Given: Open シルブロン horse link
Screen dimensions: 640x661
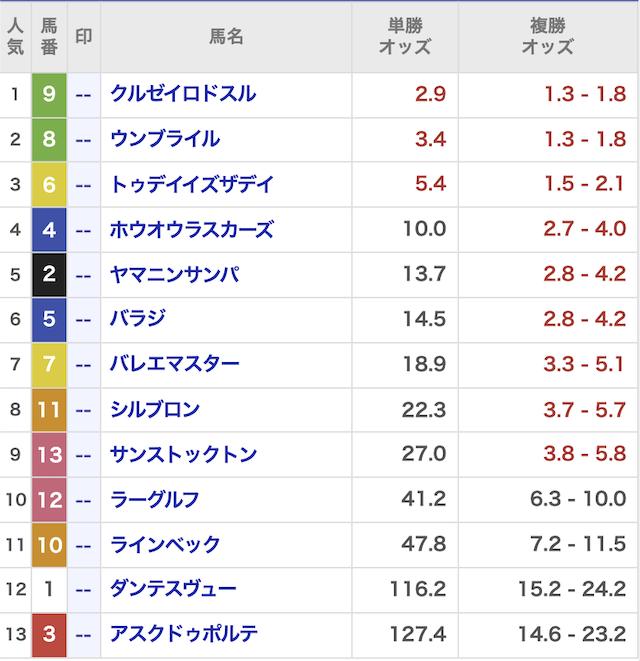Looking at the screenshot, I should tap(155, 409).
